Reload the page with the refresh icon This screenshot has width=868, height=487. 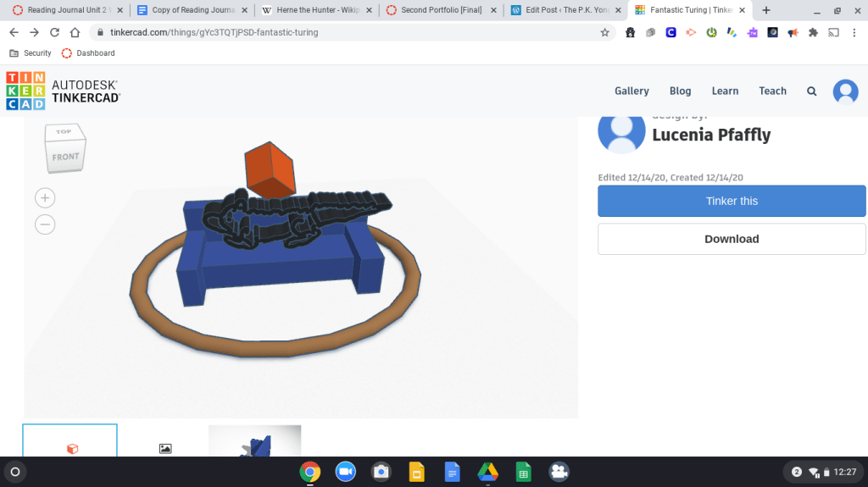[x=55, y=32]
